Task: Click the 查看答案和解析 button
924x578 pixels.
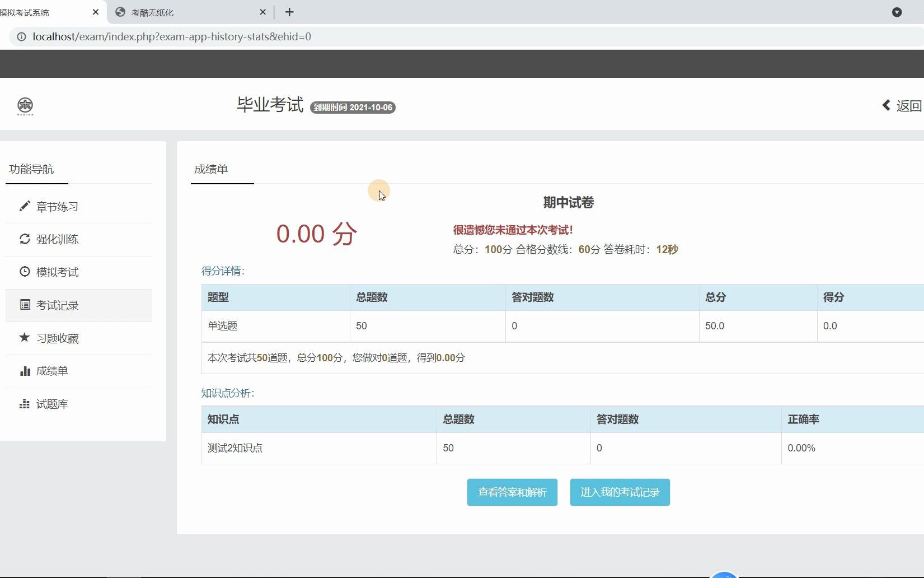Action: (x=512, y=492)
